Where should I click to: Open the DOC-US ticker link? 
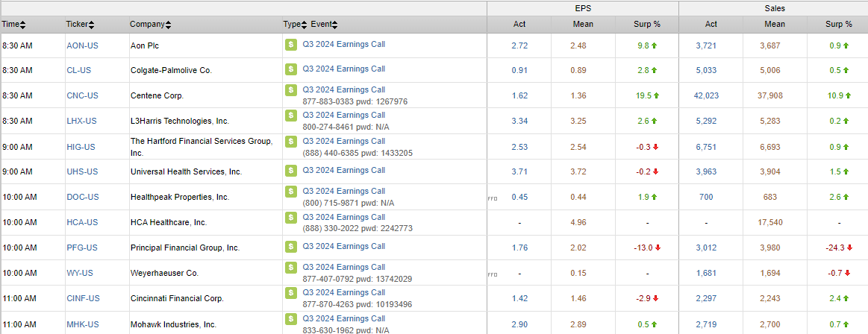[82, 197]
